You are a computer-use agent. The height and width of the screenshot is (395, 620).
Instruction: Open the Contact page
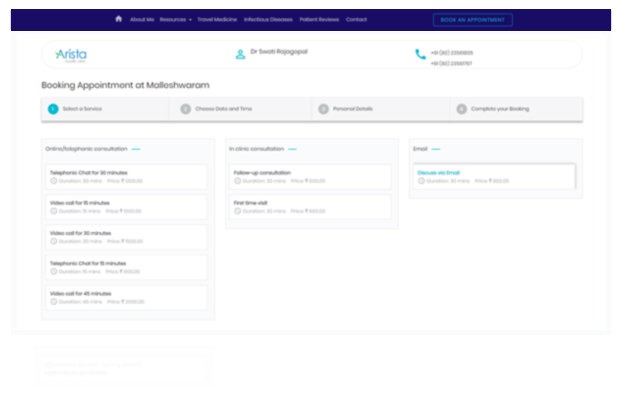point(356,19)
